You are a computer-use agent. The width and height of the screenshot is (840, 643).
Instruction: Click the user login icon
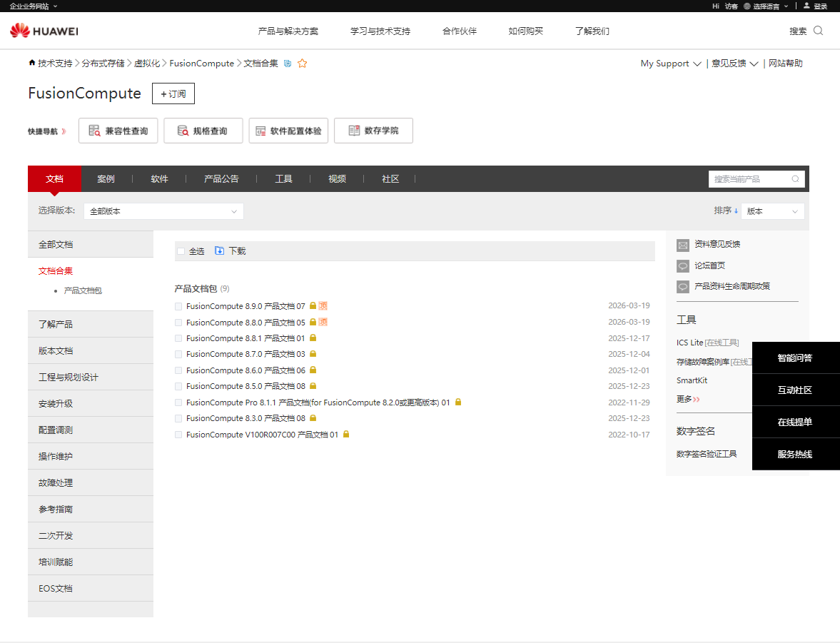[806, 6]
